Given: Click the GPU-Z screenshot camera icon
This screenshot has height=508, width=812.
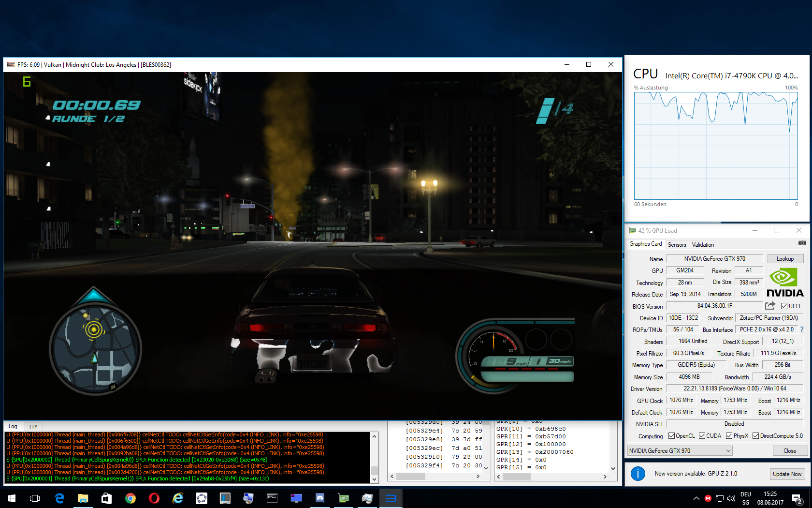Looking at the screenshot, I should click(x=802, y=243).
